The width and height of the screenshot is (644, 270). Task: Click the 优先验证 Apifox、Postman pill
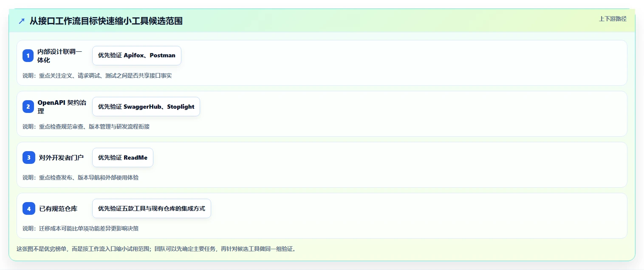[137, 56]
